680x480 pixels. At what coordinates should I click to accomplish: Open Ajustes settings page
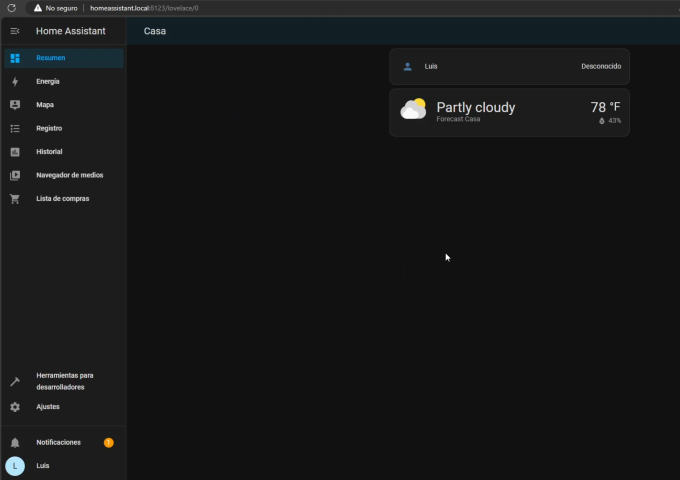(64, 407)
